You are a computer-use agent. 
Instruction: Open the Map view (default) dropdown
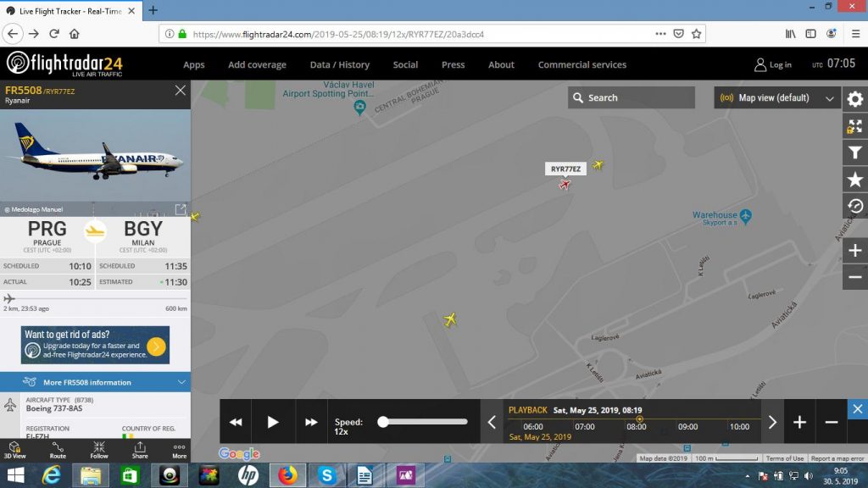pyautogui.click(x=777, y=97)
